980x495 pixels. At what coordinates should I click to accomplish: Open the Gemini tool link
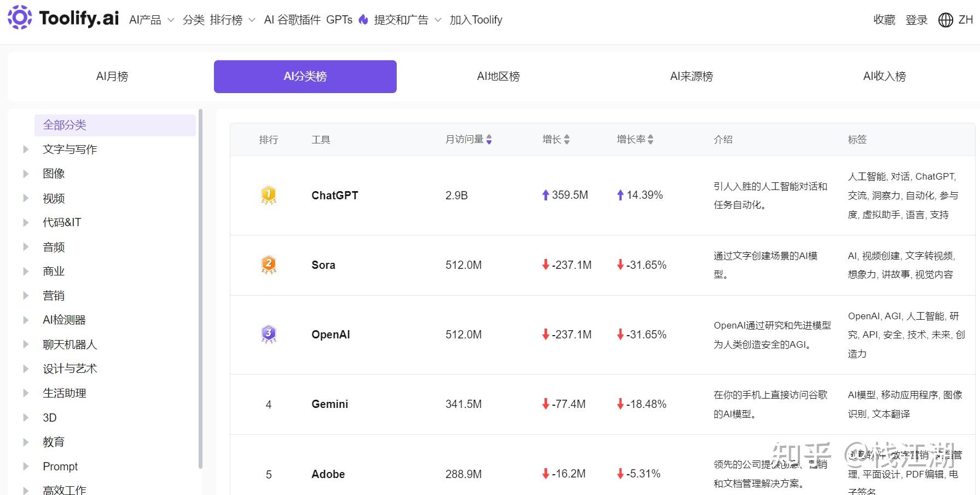[x=329, y=404]
